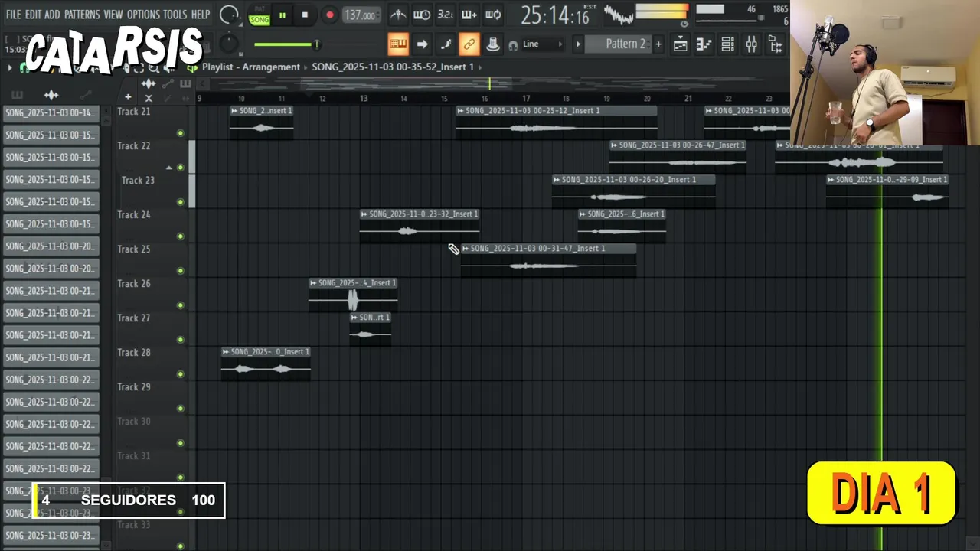Mute Track 28 with its green dot
Viewport: 980px width, 551px height.
click(181, 374)
